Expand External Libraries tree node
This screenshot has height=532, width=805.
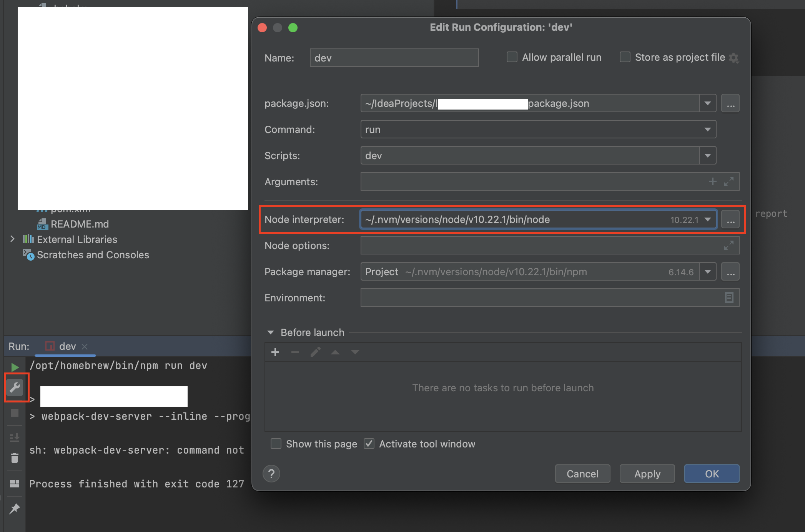12,239
